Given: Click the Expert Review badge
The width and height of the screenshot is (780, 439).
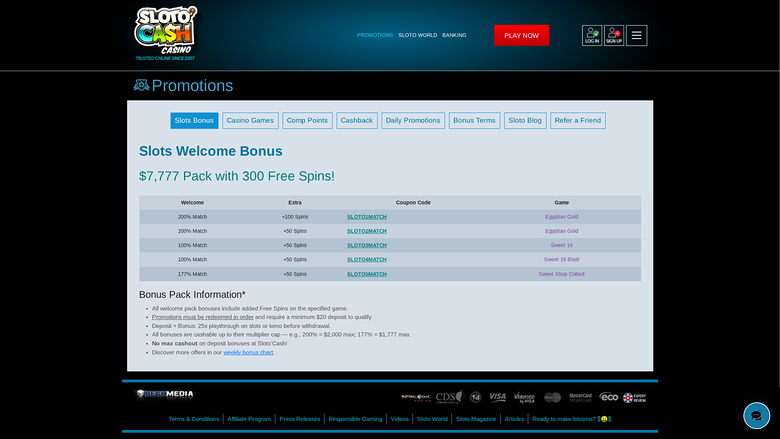Looking at the screenshot, I should tap(634, 398).
